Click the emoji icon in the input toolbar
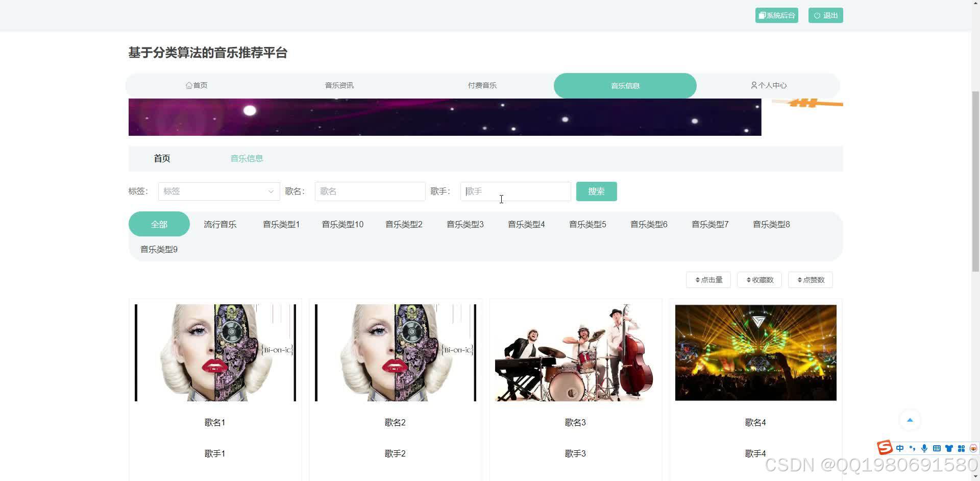980x481 pixels. [973, 448]
